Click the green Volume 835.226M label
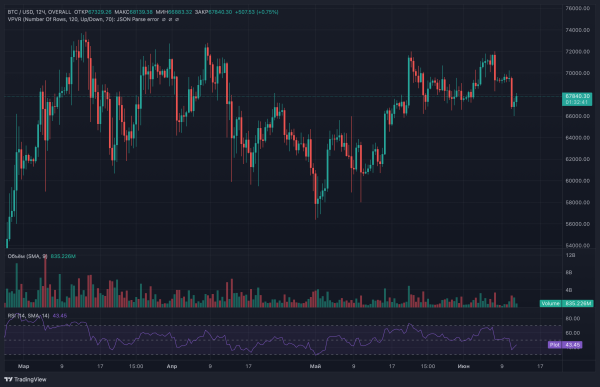 point(567,304)
